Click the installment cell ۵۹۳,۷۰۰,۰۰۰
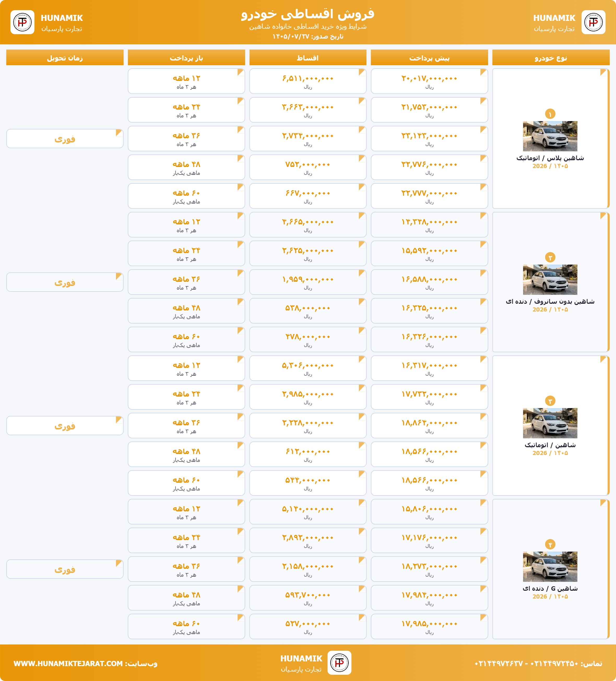 (x=308, y=598)
